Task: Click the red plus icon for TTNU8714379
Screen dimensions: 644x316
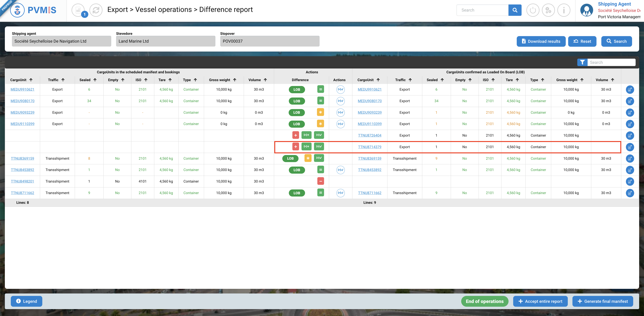Action: 296,147
